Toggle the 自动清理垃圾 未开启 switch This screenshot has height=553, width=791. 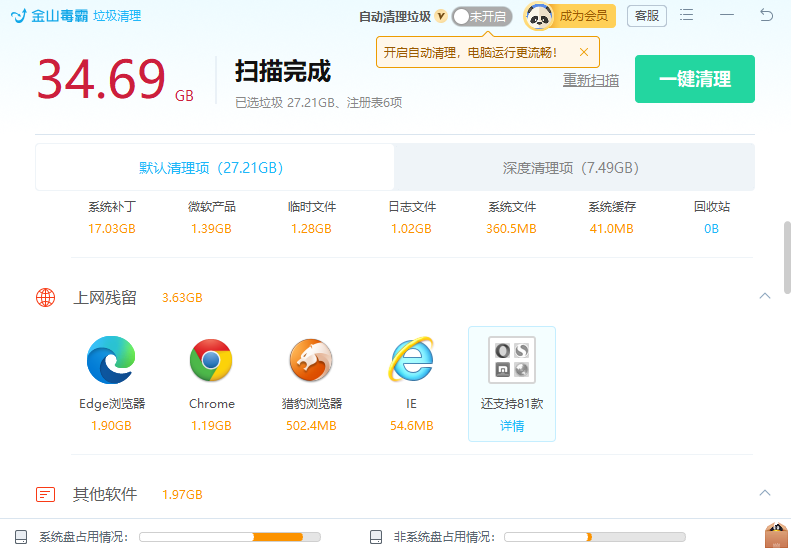[x=482, y=17]
